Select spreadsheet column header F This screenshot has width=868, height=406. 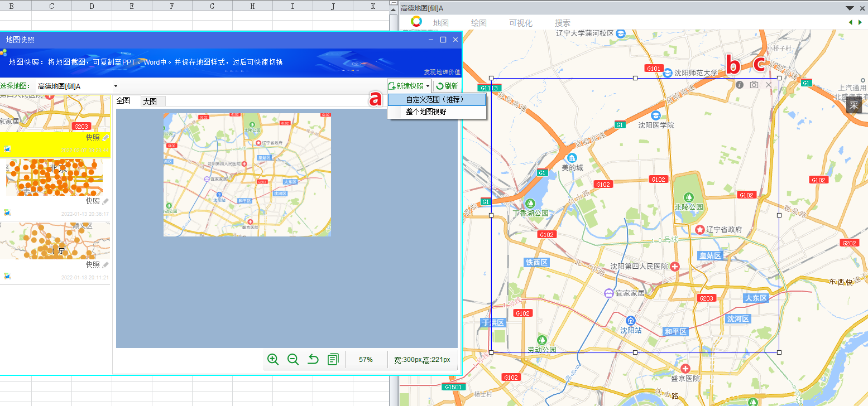172,6
